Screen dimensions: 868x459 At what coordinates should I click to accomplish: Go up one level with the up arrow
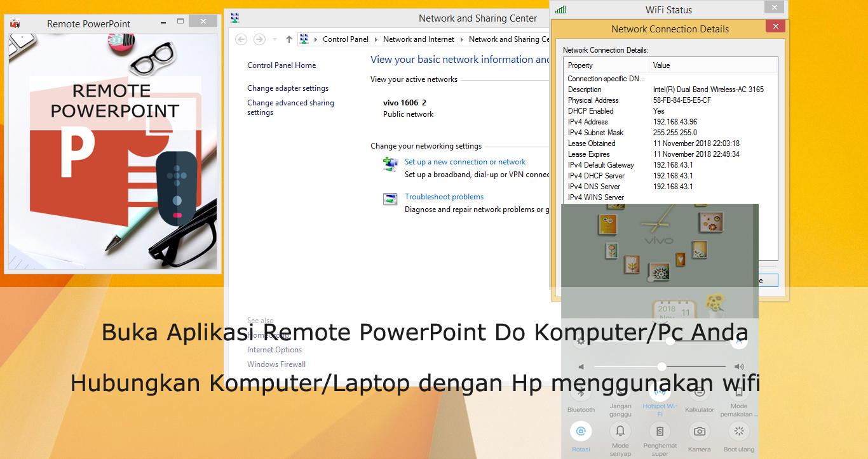click(288, 39)
